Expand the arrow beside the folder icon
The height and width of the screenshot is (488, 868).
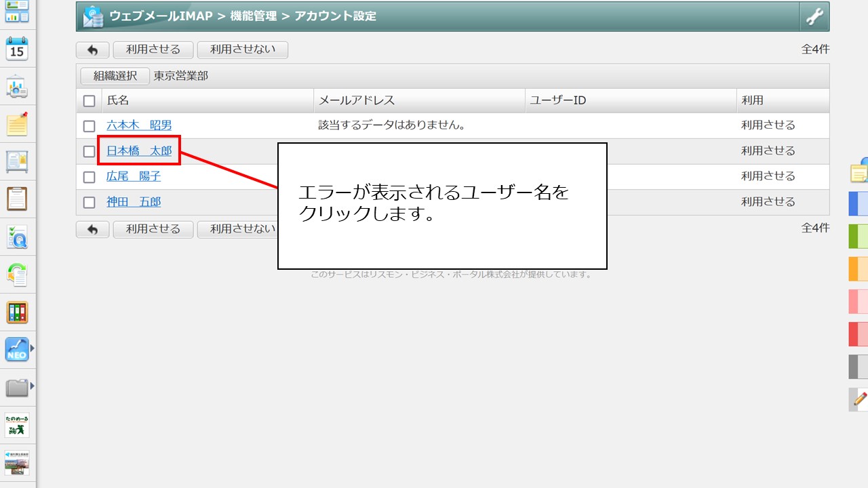pos(32,386)
